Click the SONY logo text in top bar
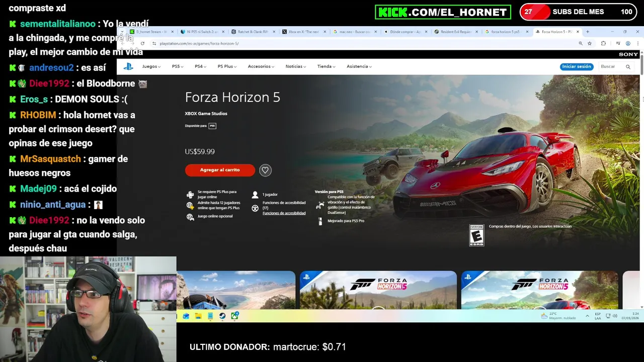 click(x=628, y=54)
